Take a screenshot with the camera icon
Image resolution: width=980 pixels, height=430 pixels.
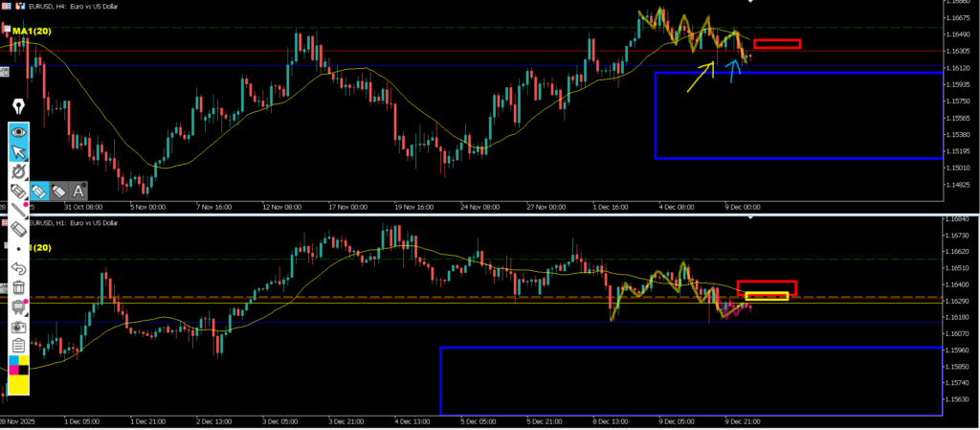19,327
